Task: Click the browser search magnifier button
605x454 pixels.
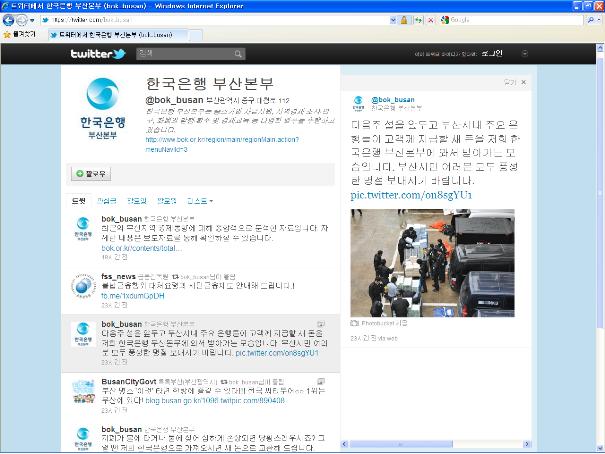Action: pyautogui.click(x=591, y=20)
